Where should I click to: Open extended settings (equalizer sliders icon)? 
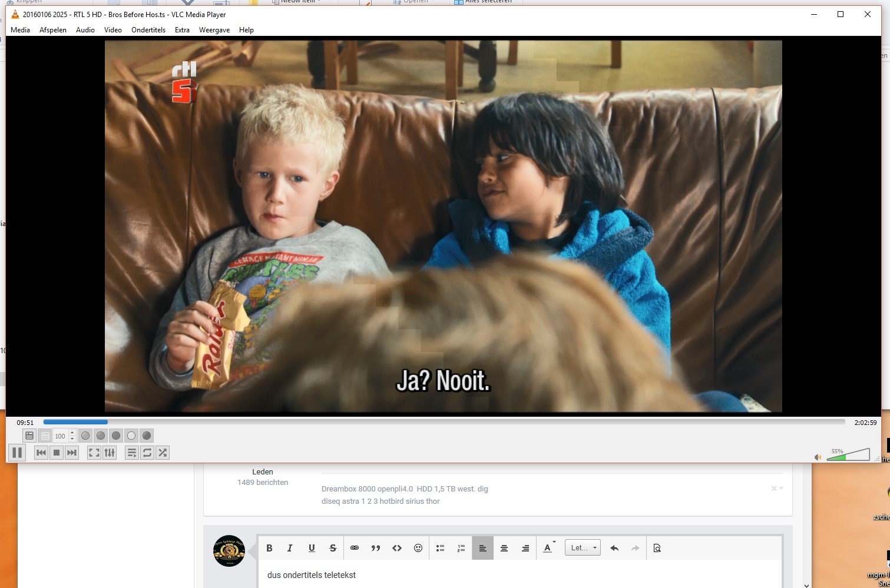pyautogui.click(x=110, y=453)
